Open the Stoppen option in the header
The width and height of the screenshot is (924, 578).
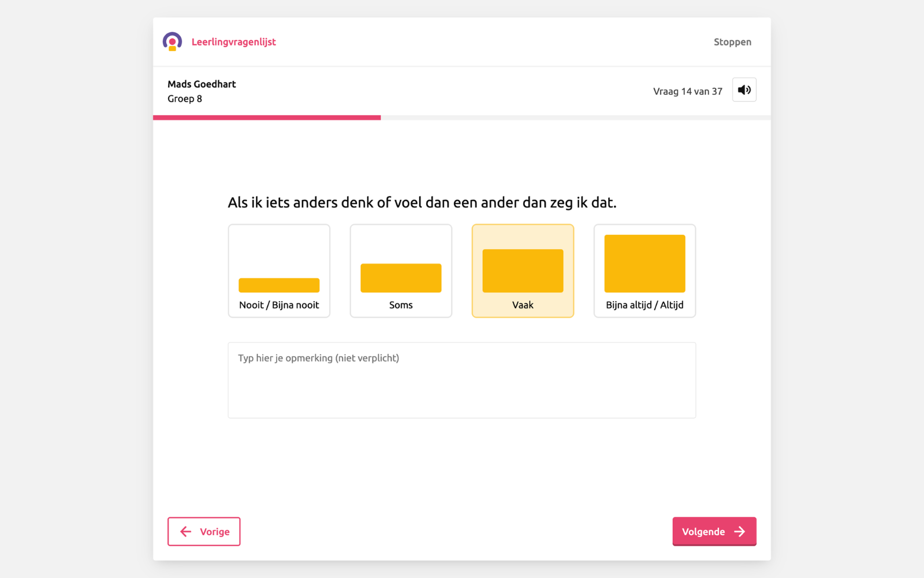pos(732,42)
